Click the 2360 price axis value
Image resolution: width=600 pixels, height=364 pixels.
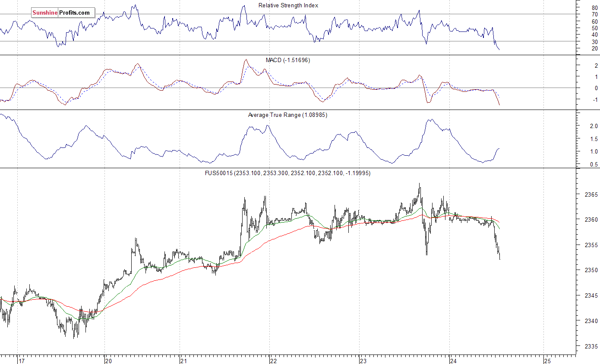coord(591,220)
